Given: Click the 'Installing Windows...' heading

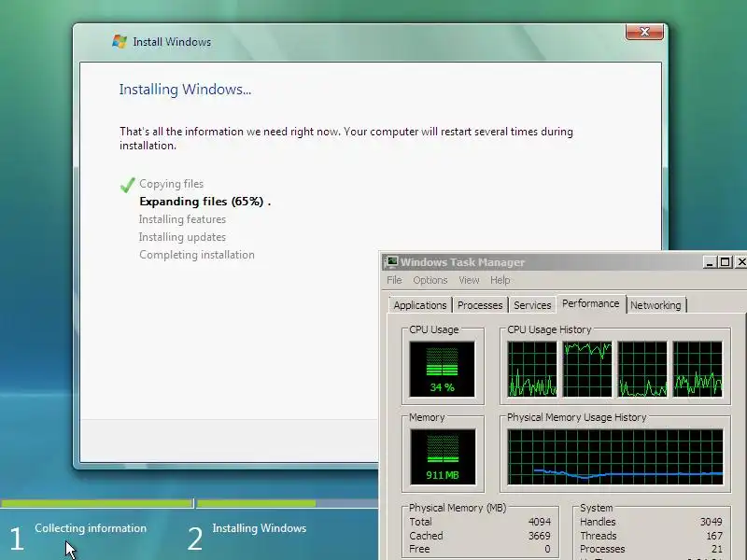Looking at the screenshot, I should (x=185, y=90).
